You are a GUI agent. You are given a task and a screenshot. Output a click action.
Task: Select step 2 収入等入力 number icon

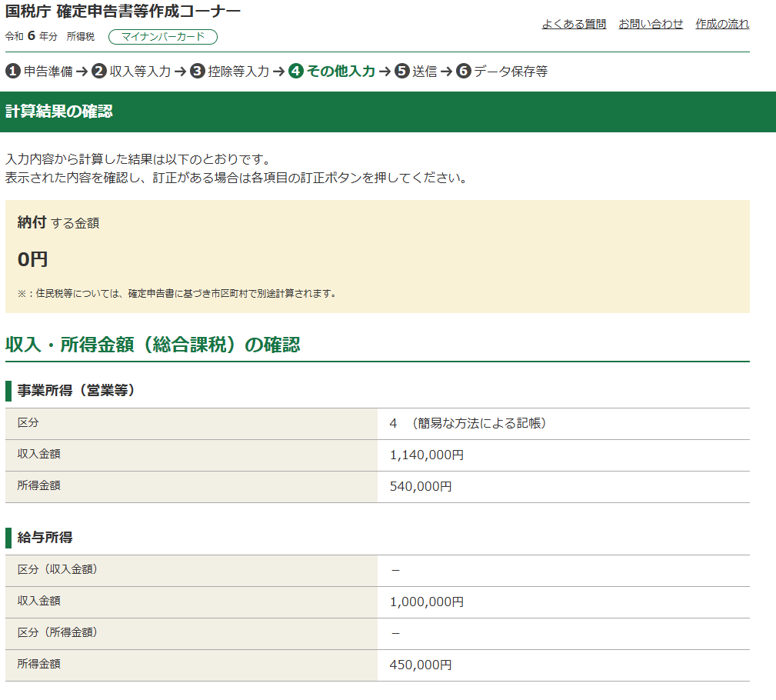(x=98, y=72)
